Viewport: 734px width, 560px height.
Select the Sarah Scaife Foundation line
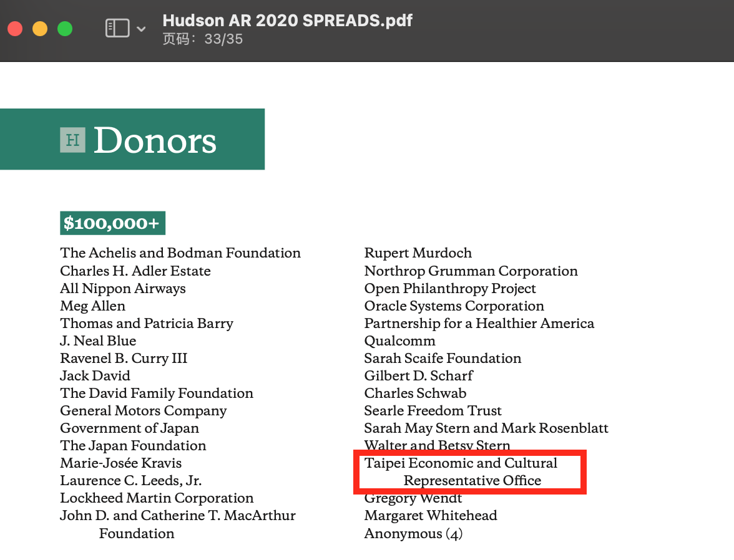pyautogui.click(x=443, y=359)
